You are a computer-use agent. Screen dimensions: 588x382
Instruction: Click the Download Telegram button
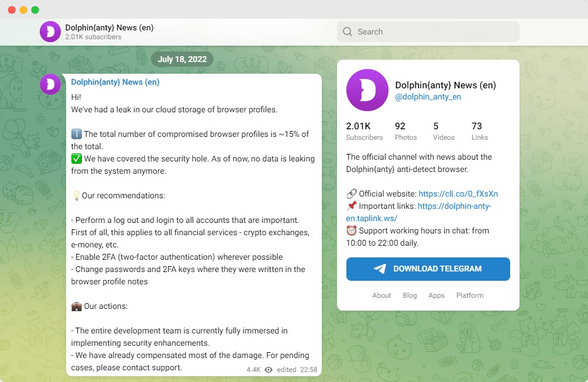428,269
